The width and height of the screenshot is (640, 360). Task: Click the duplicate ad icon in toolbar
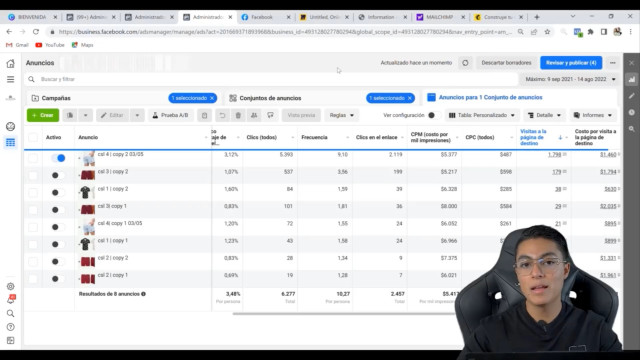click(70, 116)
